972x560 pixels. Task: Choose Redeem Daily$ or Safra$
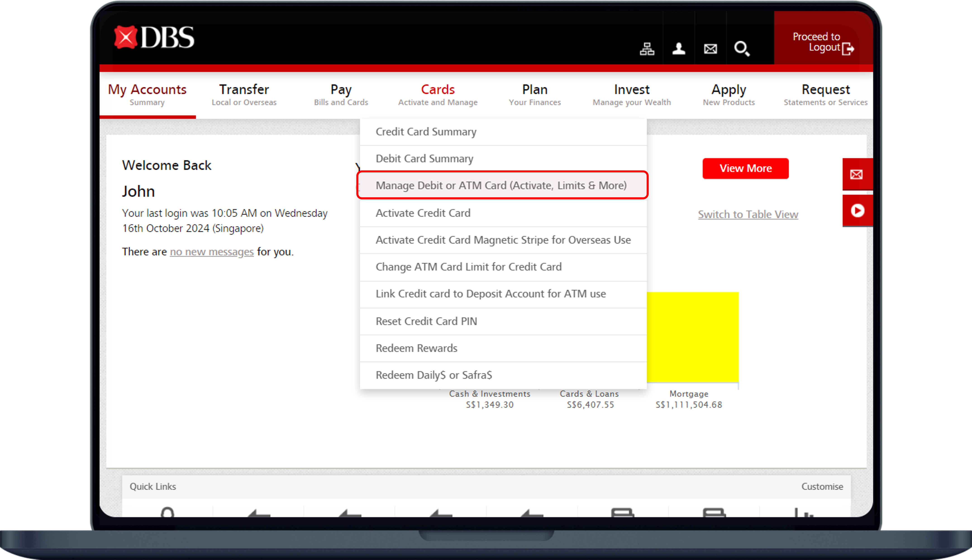click(x=503, y=375)
